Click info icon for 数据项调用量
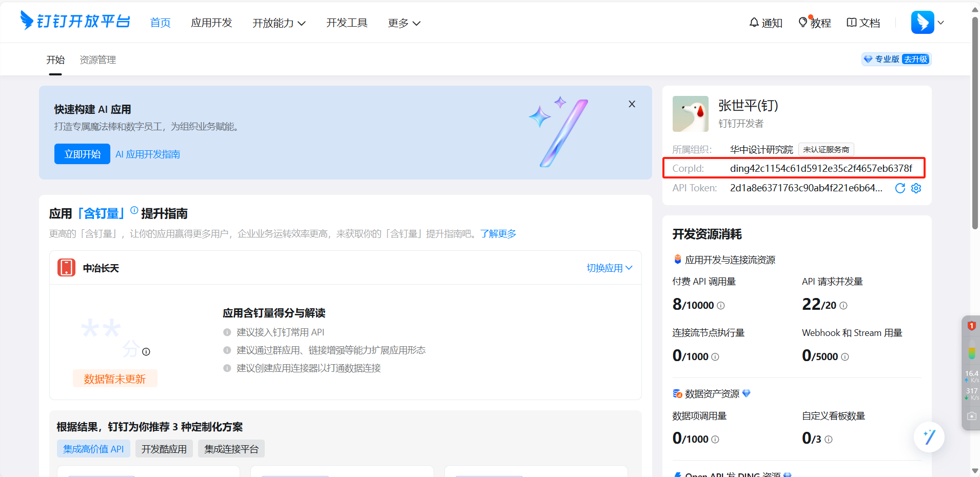 715,440
